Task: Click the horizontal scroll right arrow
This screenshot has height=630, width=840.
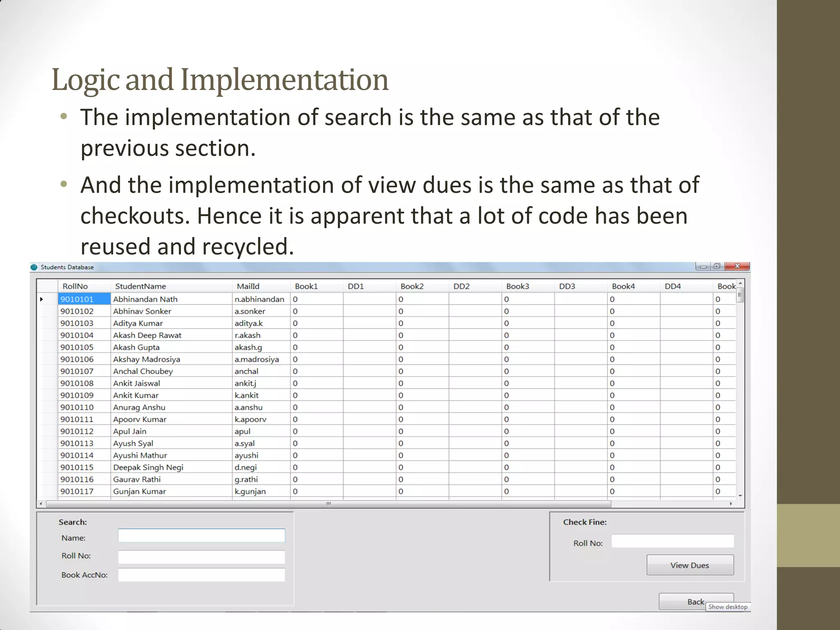Action: [731, 504]
